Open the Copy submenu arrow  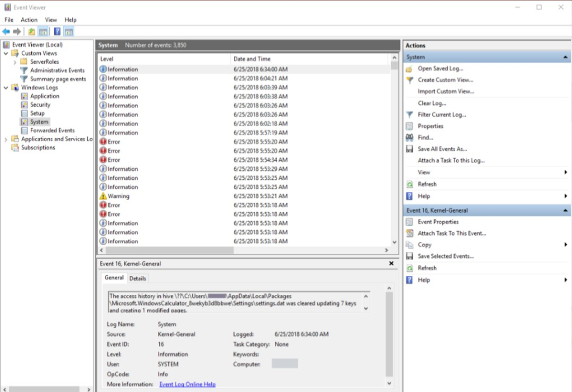click(x=565, y=245)
